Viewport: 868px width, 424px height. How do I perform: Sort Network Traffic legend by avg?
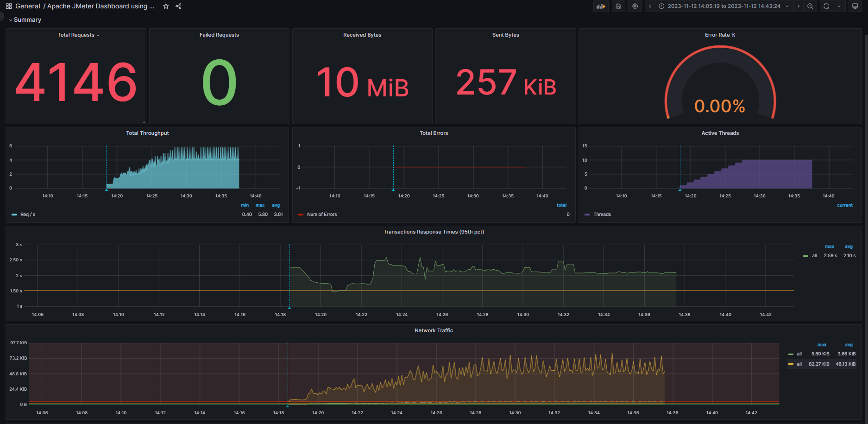pos(849,345)
